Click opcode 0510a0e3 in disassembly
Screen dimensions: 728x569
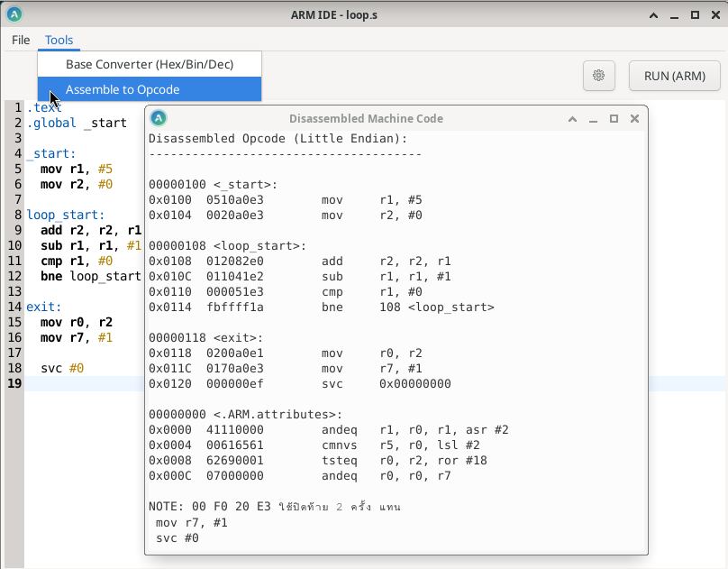(x=235, y=199)
